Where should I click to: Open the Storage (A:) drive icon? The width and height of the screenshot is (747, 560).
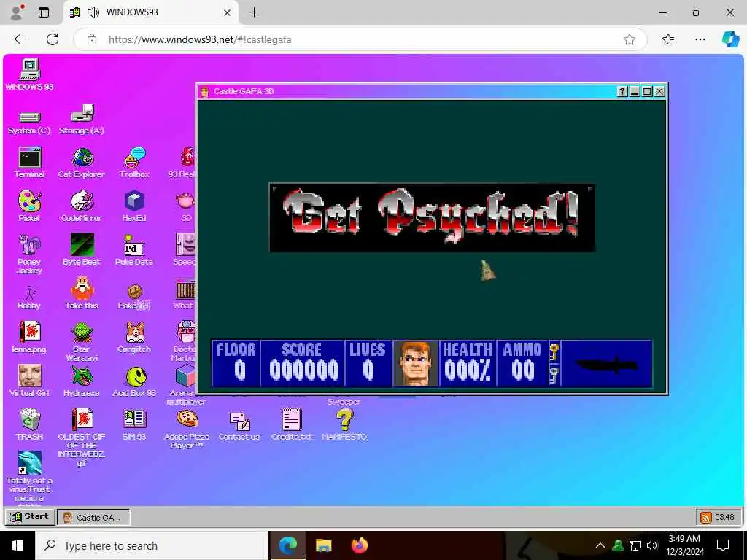tap(82, 119)
